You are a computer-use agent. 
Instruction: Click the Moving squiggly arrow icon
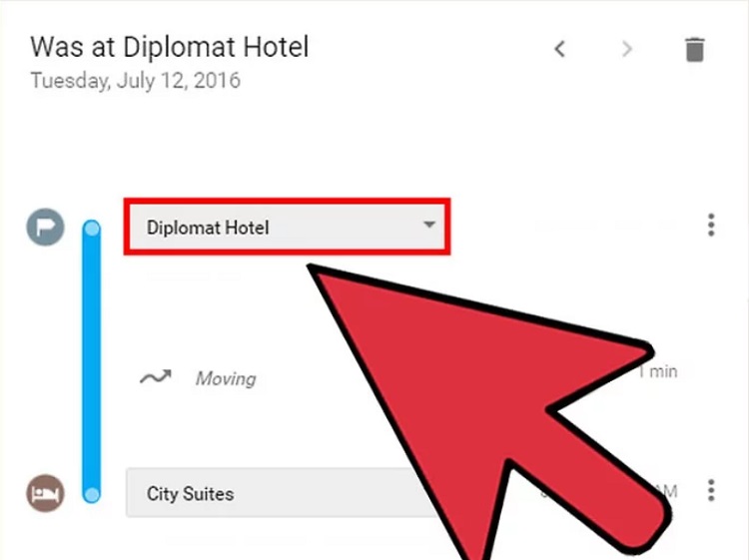[155, 377]
